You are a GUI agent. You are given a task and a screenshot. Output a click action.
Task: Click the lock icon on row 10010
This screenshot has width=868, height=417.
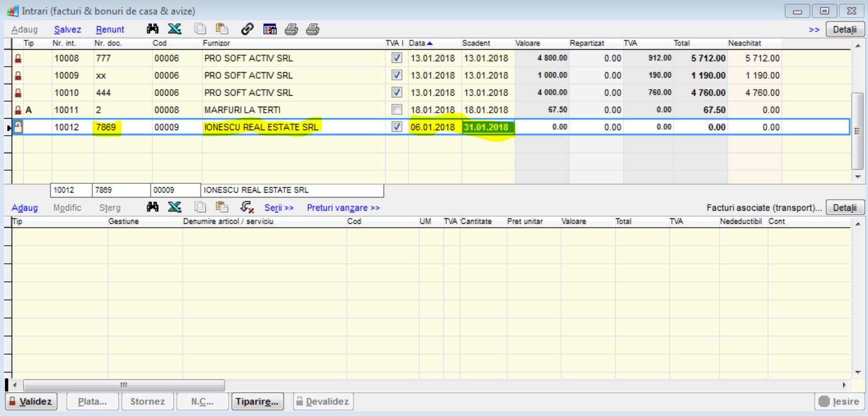(18, 93)
